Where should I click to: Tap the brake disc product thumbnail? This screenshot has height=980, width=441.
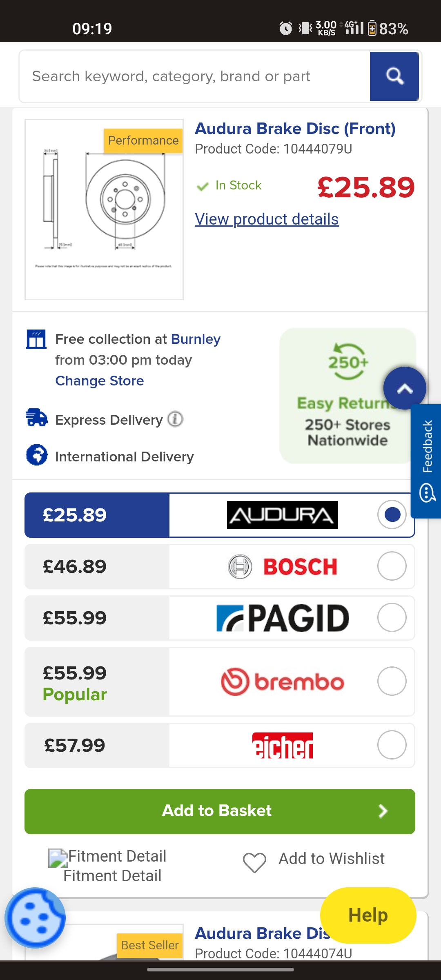pos(104,209)
